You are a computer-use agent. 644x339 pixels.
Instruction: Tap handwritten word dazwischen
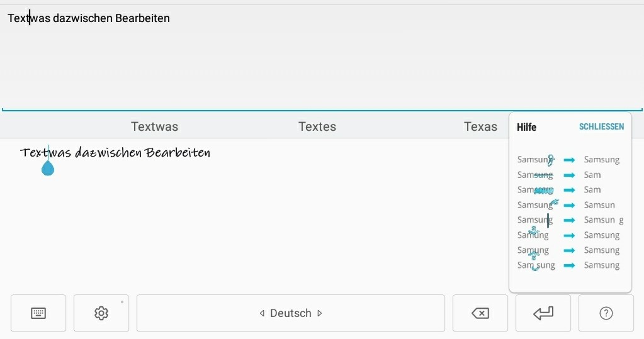[x=108, y=153]
